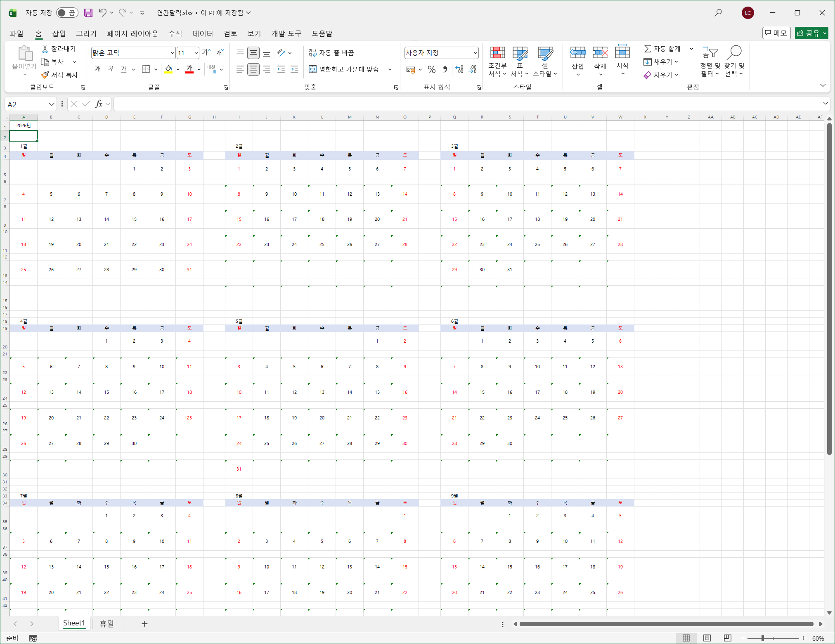
Task: Toggle Wrap Text (자동 줄 바꿈)
Action: pyautogui.click(x=331, y=53)
